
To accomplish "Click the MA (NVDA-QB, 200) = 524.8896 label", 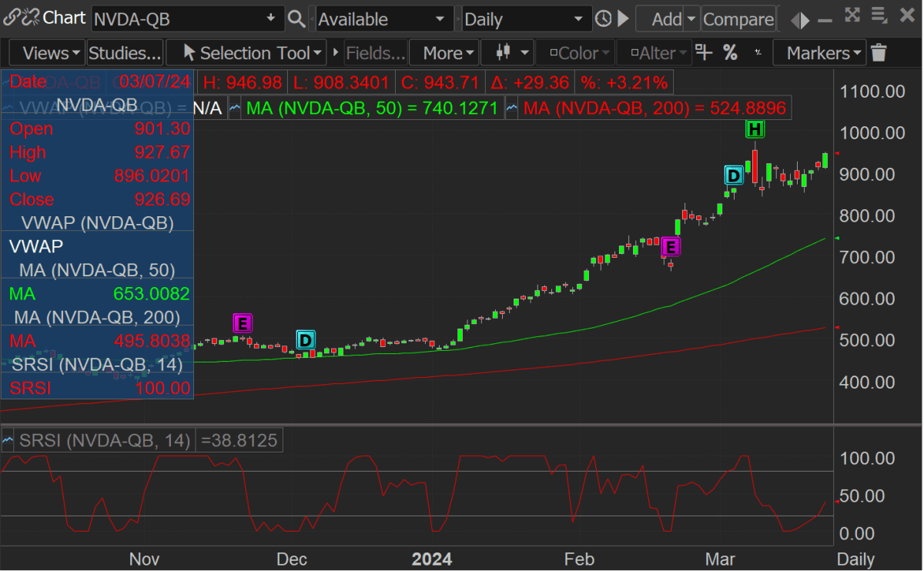I will click(654, 109).
